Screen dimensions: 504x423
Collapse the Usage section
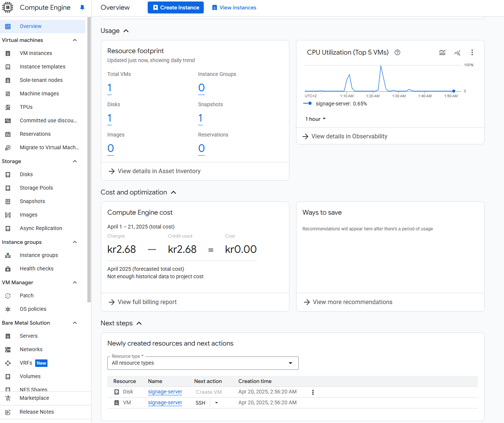(126, 31)
